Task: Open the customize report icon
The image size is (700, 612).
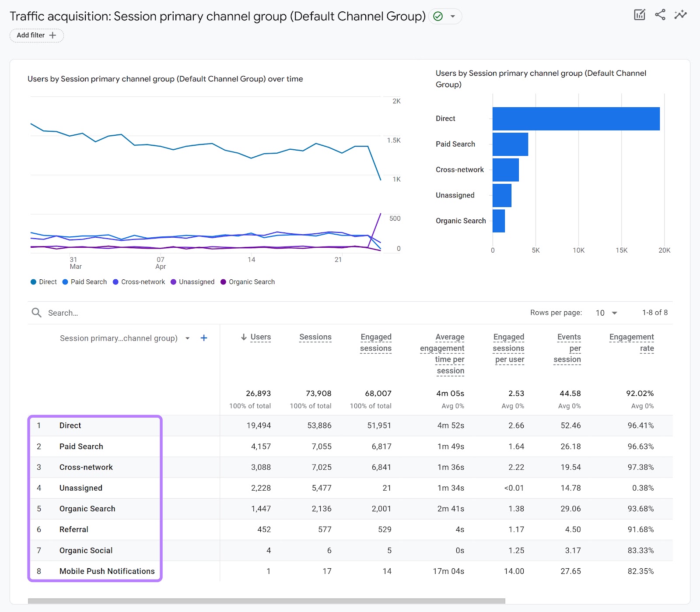Action: pyautogui.click(x=640, y=14)
